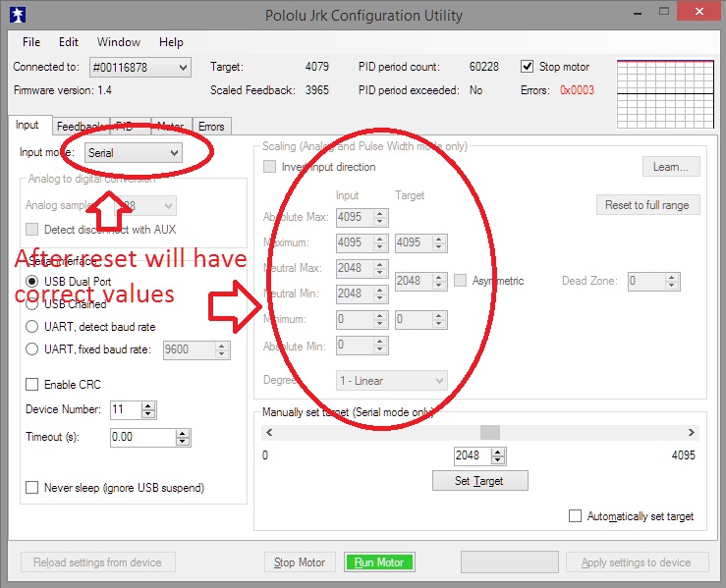Click the manual target slider thumb
This screenshot has width=726, height=588.
pos(490,433)
